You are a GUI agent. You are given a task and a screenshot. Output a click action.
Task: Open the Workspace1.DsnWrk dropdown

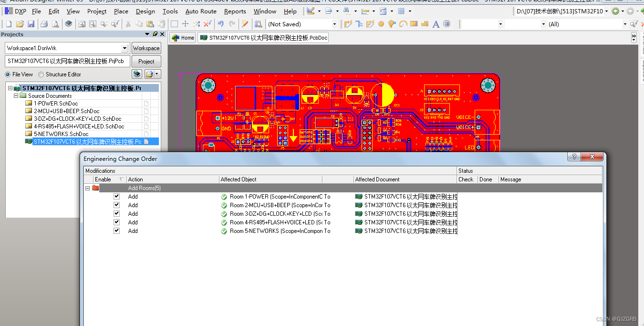point(125,48)
